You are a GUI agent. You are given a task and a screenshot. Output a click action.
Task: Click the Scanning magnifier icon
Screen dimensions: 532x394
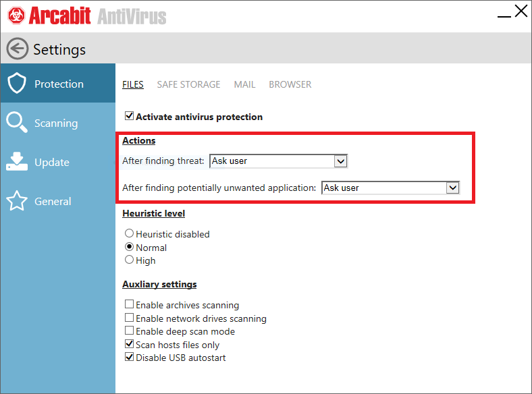(x=17, y=122)
